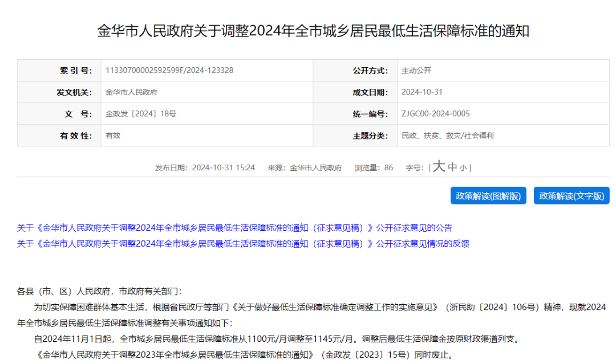The height and width of the screenshot is (364, 616).
Task: Click publish date 2024-10-31 15:24
Action: [x=205, y=168]
